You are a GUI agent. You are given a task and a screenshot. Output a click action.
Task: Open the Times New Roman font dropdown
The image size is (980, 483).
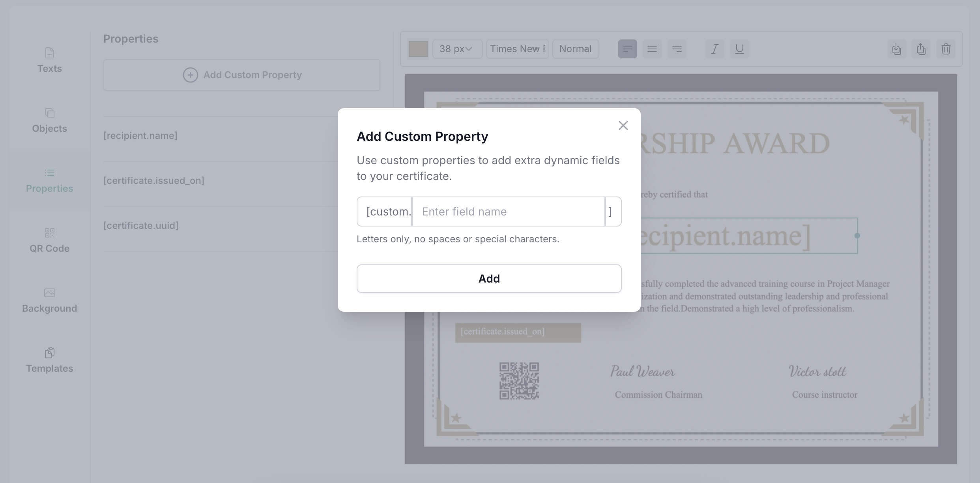[517, 49]
